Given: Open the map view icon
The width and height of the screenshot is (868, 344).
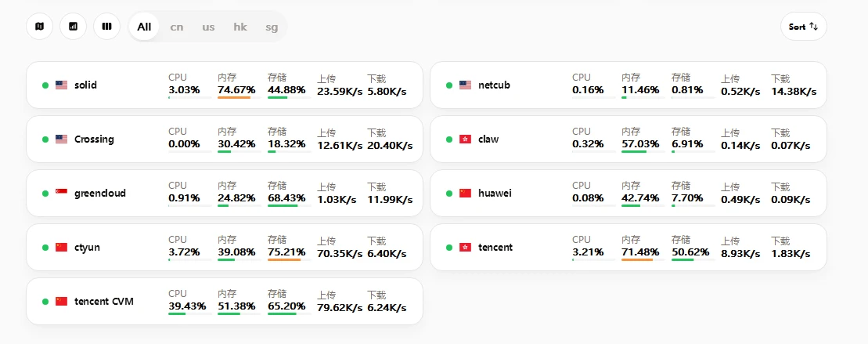Looking at the screenshot, I should (39, 27).
